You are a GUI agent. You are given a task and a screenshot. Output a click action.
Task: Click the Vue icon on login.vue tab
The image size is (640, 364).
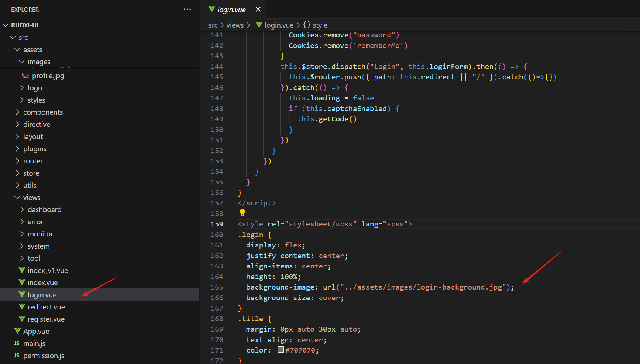pos(211,9)
